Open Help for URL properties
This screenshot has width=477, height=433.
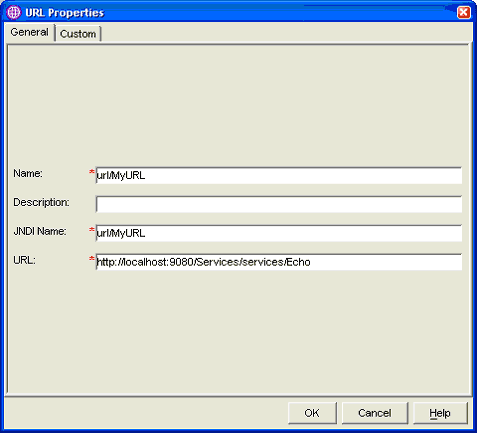pos(440,413)
